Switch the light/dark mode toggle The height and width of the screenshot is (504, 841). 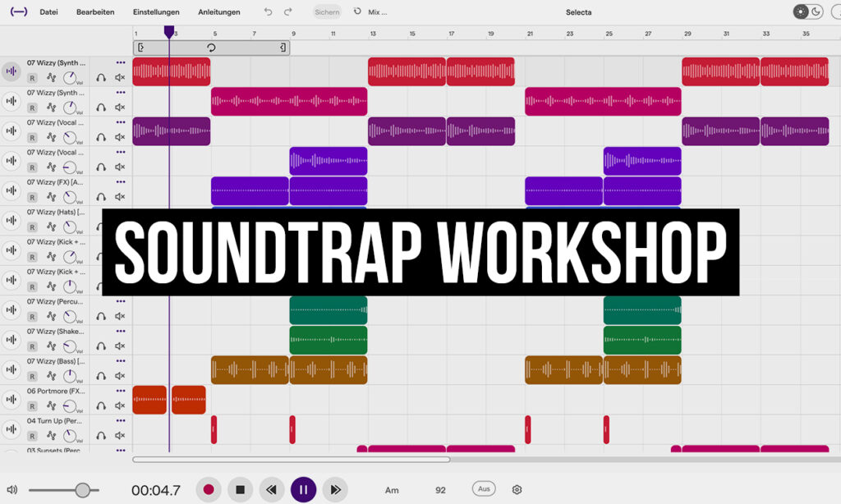click(x=808, y=11)
